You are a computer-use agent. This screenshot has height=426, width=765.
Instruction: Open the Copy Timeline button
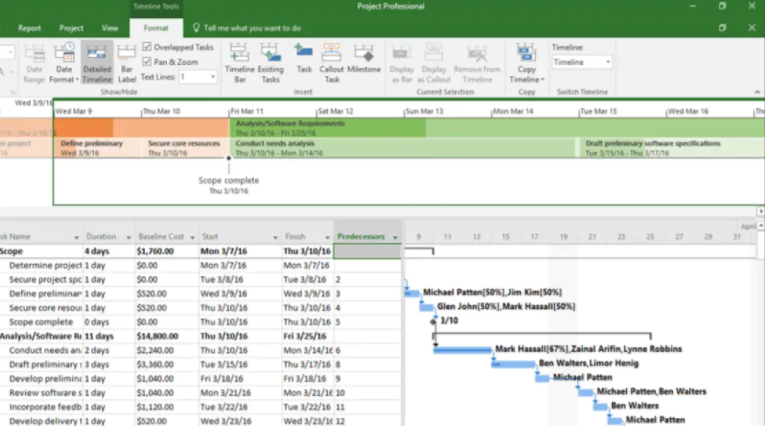(525, 62)
